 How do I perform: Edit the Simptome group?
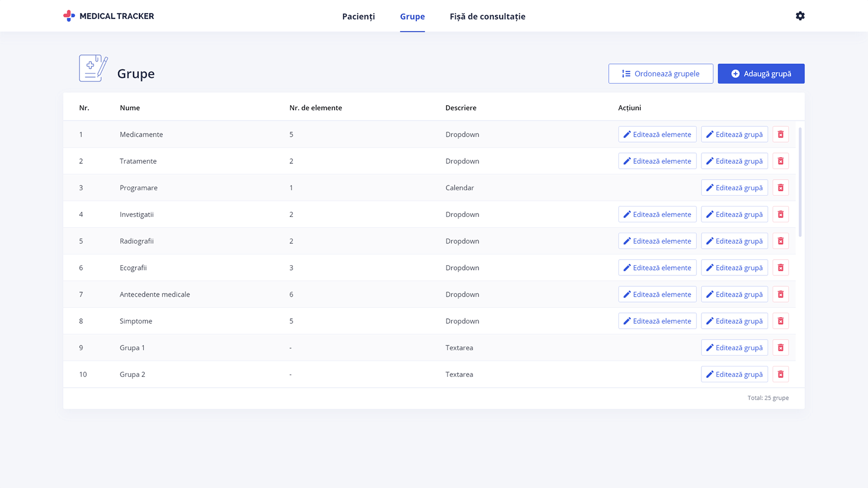pyautogui.click(x=735, y=321)
